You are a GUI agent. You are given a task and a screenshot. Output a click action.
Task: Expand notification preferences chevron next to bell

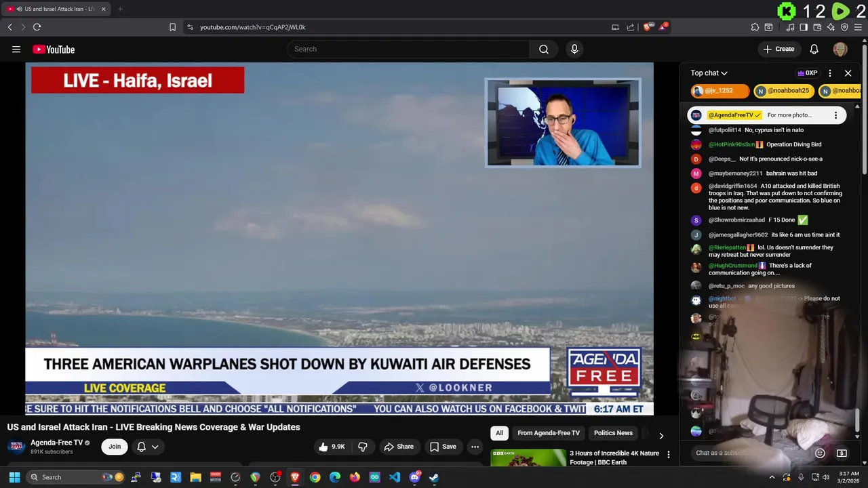155,447
